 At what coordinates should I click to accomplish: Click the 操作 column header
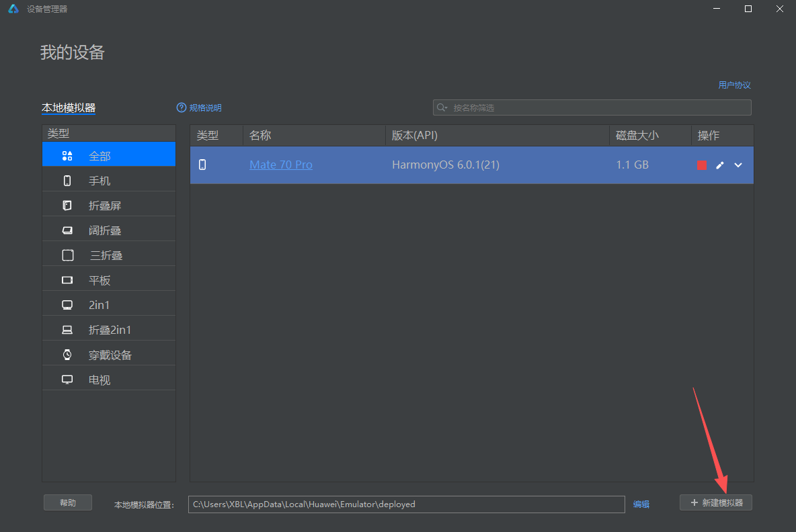pos(723,136)
